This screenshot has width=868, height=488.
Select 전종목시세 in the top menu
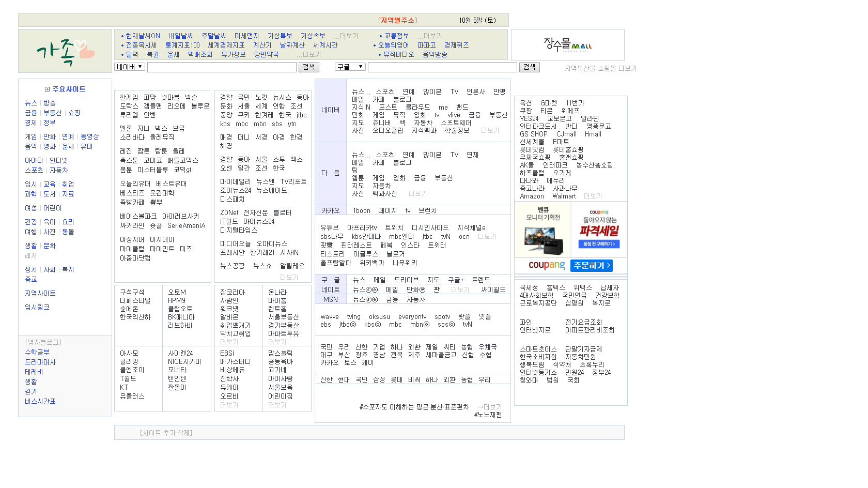[141, 45]
